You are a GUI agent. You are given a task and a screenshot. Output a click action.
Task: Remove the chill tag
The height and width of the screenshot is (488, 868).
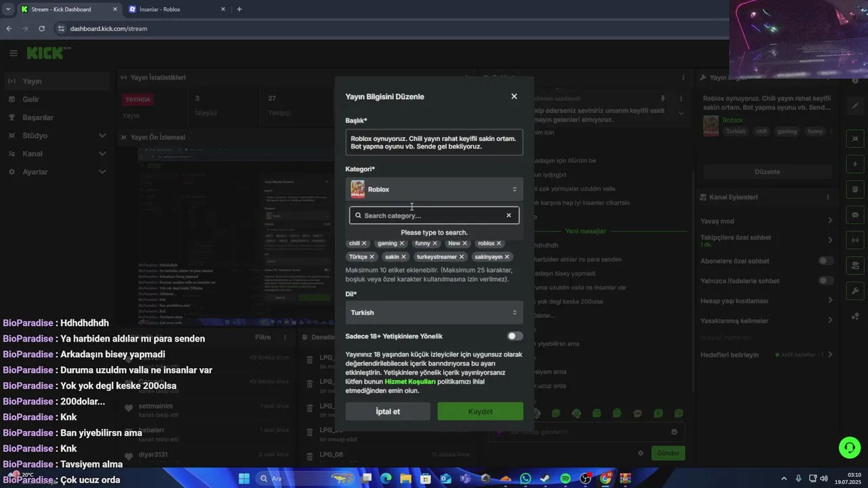click(364, 243)
